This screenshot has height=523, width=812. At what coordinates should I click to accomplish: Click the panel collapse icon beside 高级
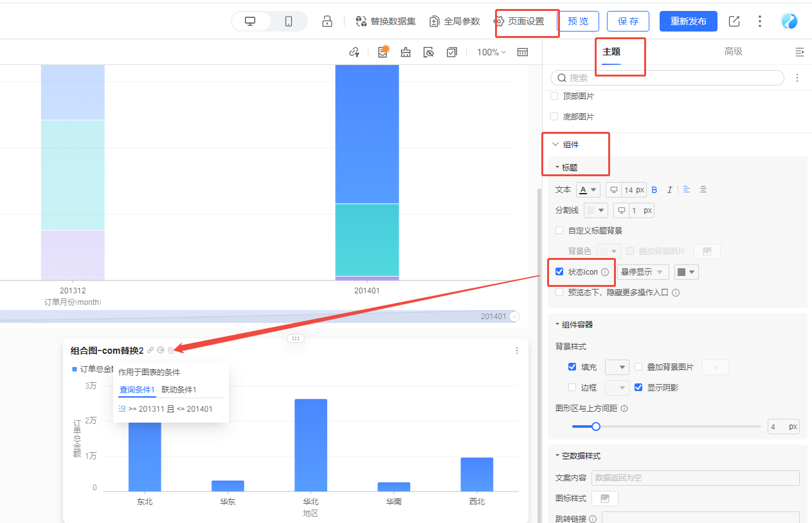coord(799,51)
